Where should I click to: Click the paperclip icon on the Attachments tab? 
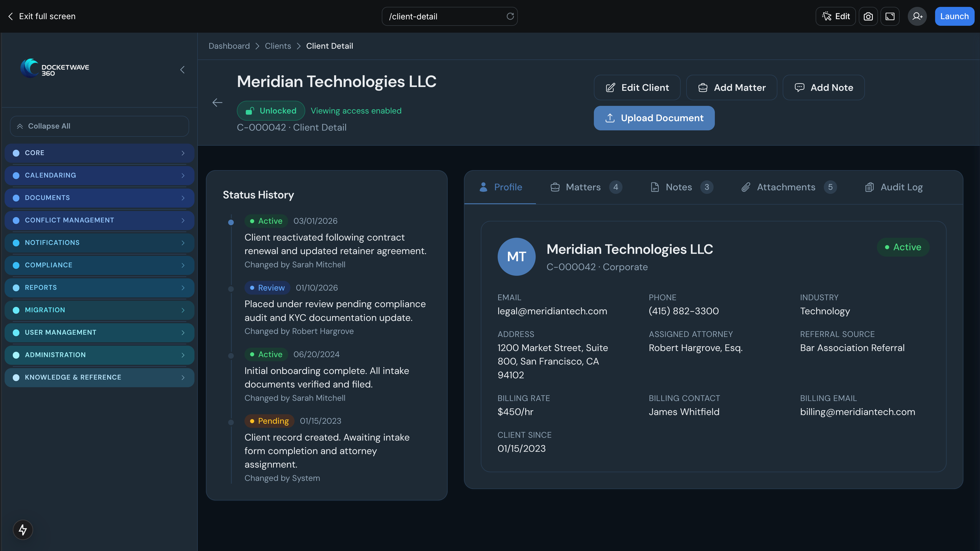click(746, 187)
